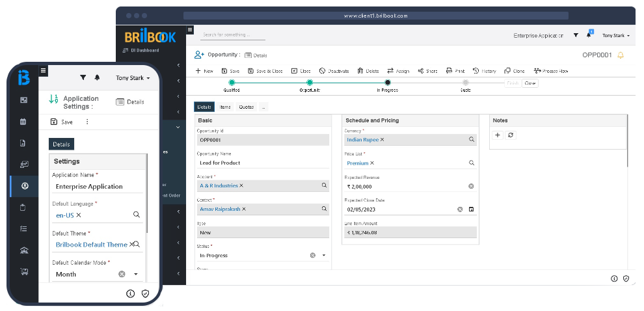Click the desktop header notification bell
The image size is (644, 311).
[589, 35]
